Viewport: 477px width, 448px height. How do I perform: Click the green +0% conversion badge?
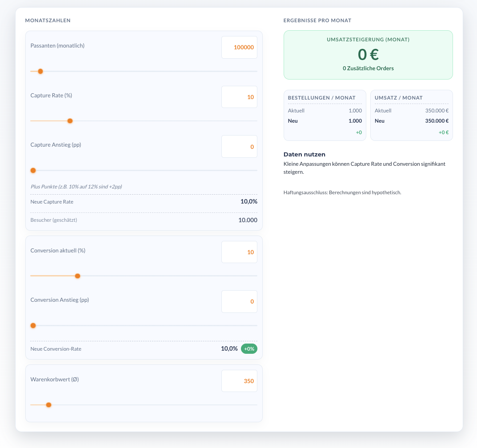tap(249, 349)
